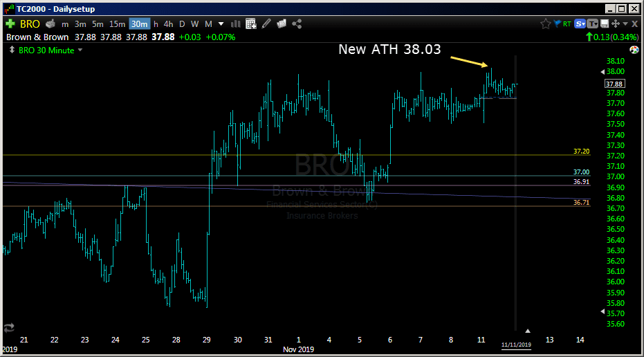
Task: Open the blue S dropdown button
Action: (580, 24)
